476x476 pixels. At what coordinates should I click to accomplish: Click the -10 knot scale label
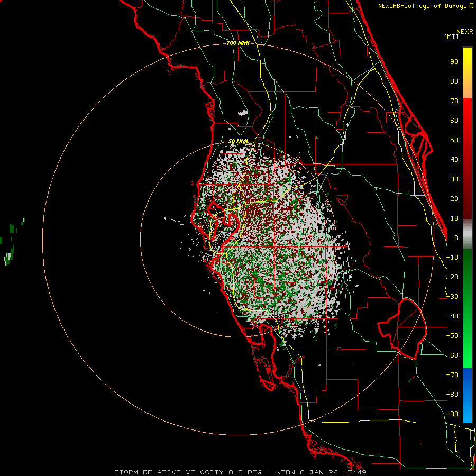pos(452,258)
